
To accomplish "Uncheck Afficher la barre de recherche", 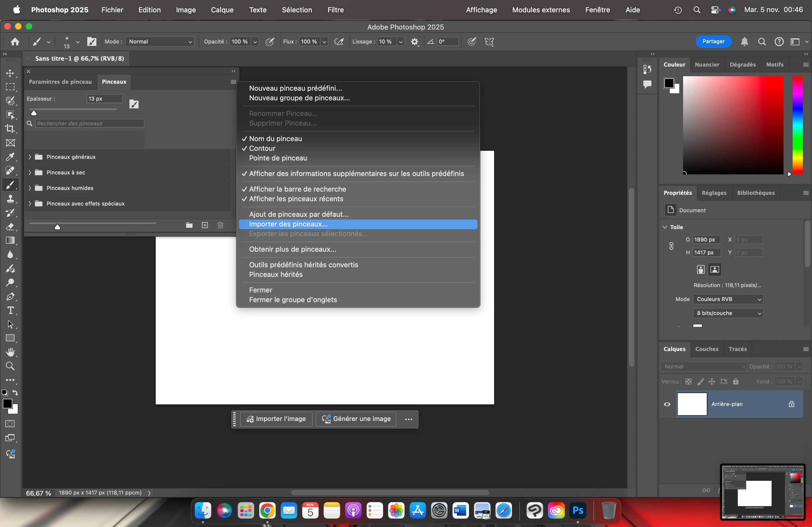I will click(x=297, y=189).
